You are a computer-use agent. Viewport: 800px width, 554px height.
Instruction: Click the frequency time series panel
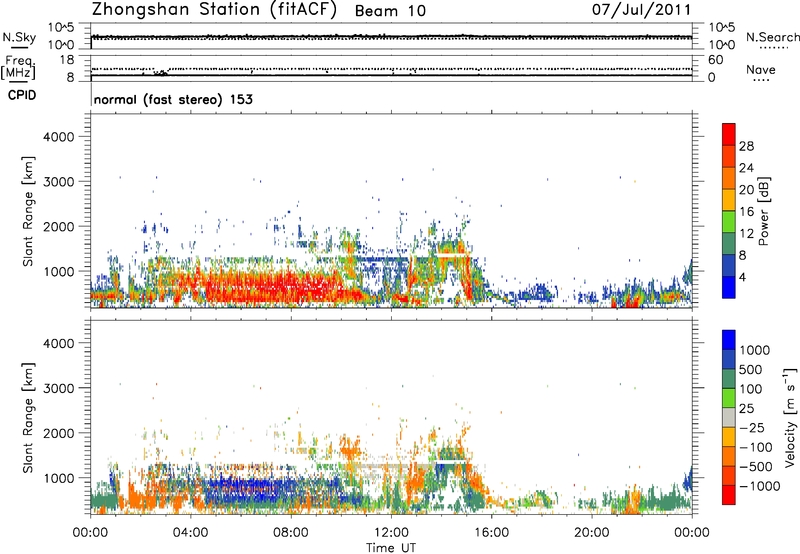point(391,68)
